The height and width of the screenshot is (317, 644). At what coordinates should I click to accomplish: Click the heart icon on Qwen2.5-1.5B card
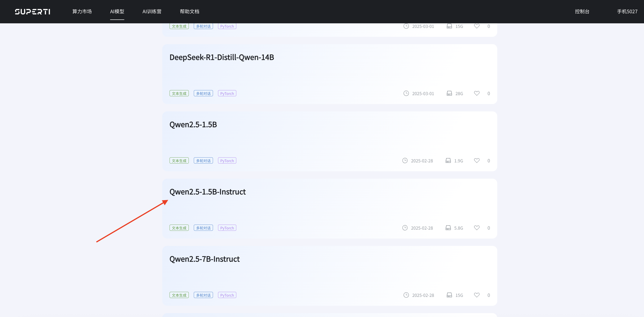477,161
